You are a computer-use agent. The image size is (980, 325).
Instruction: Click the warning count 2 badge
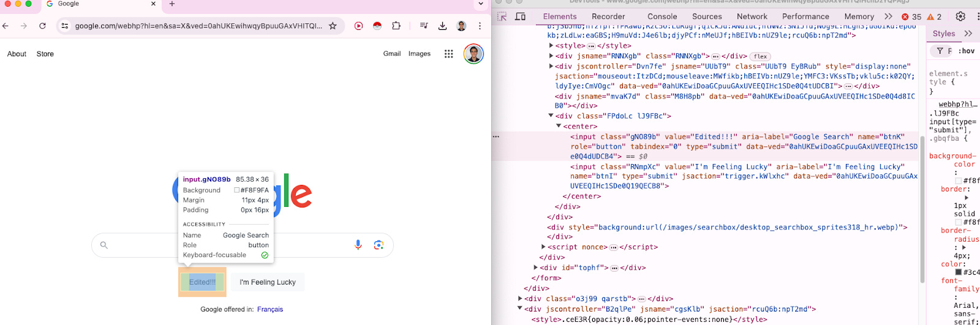[x=935, y=17]
